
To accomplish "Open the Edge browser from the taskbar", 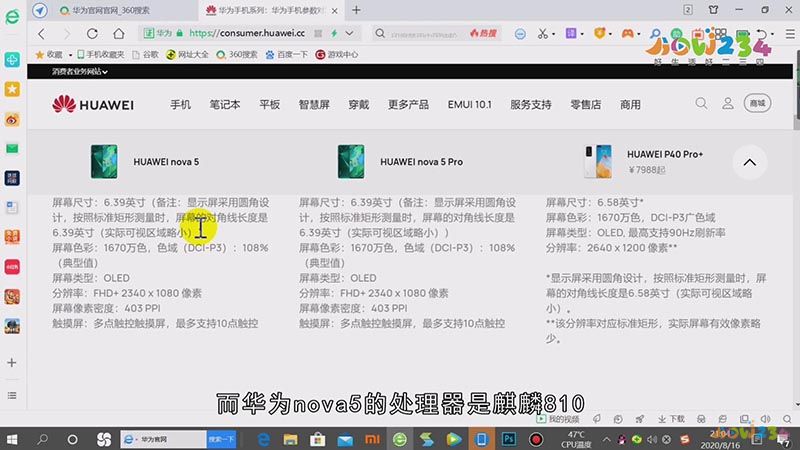I will [x=263, y=439].
